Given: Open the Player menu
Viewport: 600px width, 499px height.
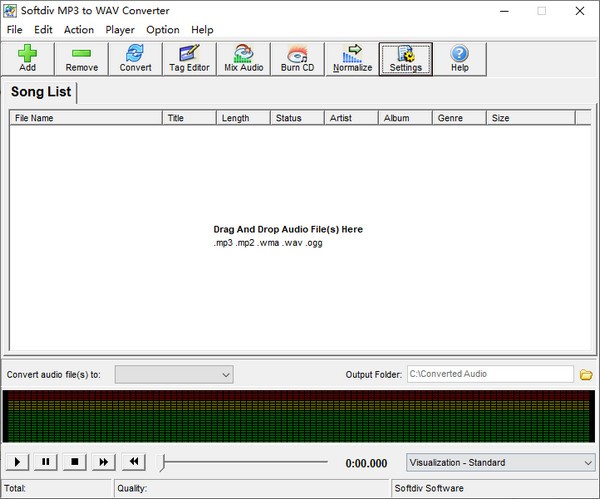Looking at the screenshot, I should tap(120, 30).
